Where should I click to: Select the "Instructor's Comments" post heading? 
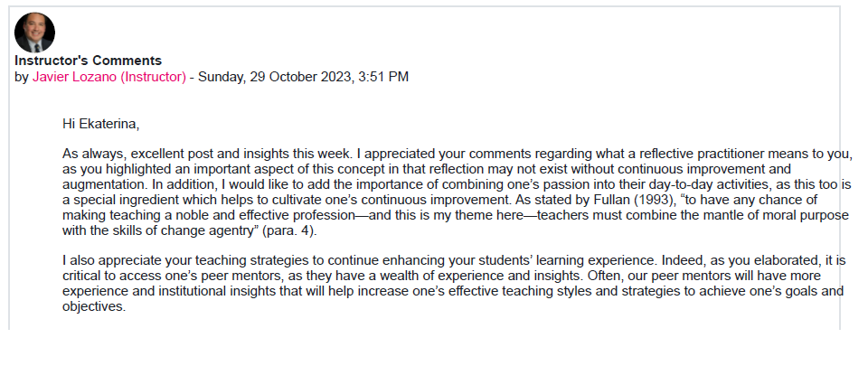(x=88, y=61)
